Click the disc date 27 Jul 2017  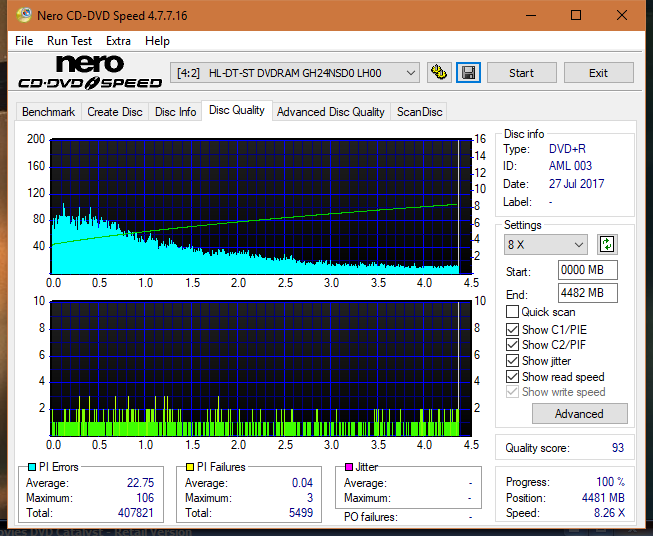576,184
